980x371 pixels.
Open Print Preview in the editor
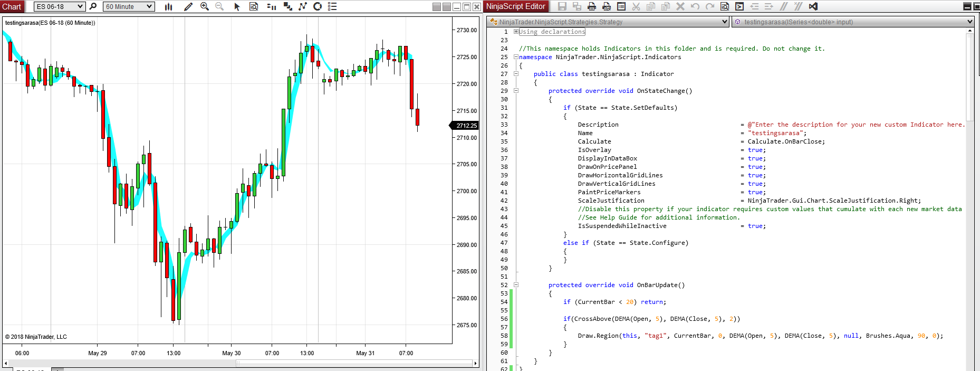[607, 6]
